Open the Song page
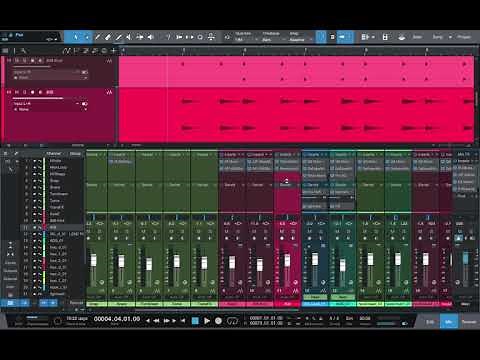The height and width of the screenshot is (360, 480). 437,37
